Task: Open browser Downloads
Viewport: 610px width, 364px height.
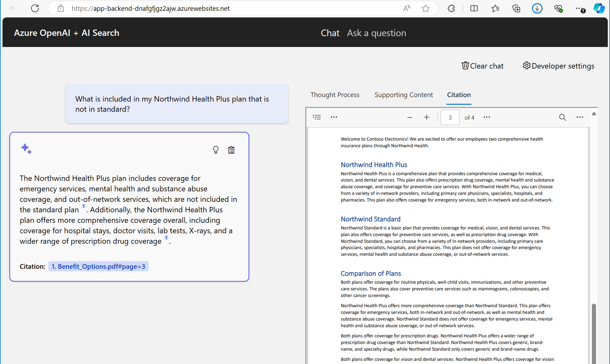Action: (537, 9)
